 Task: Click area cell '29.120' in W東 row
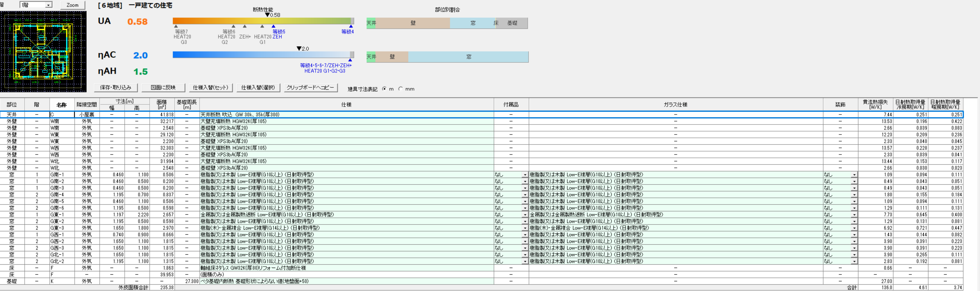[x=162, y=135]
